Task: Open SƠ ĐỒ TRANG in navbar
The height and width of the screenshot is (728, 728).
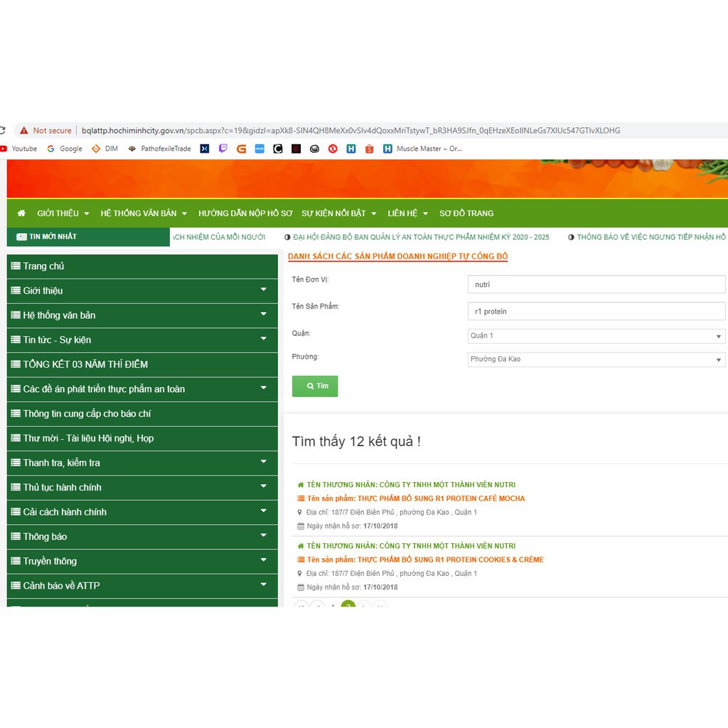Action: tap(466, 213)
